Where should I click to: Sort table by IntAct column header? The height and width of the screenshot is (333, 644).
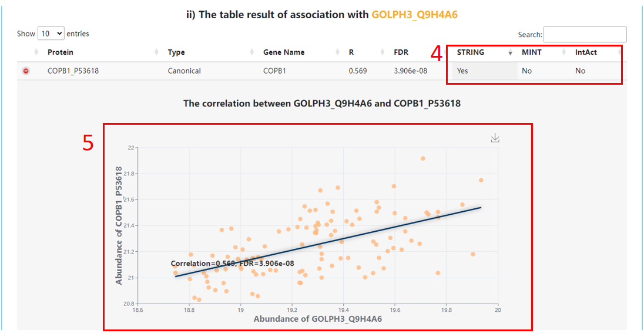coord(586,52)
